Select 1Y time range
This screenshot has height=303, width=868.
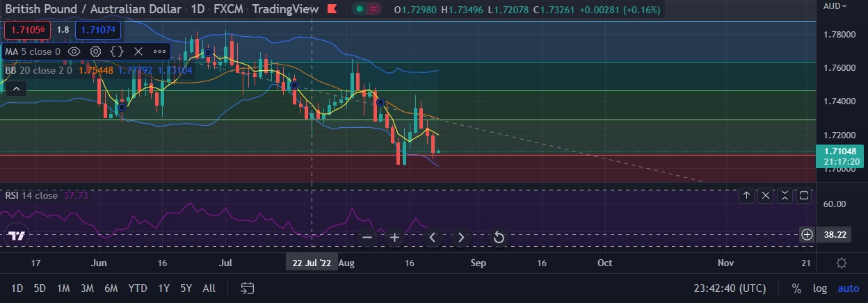[164, 288]
